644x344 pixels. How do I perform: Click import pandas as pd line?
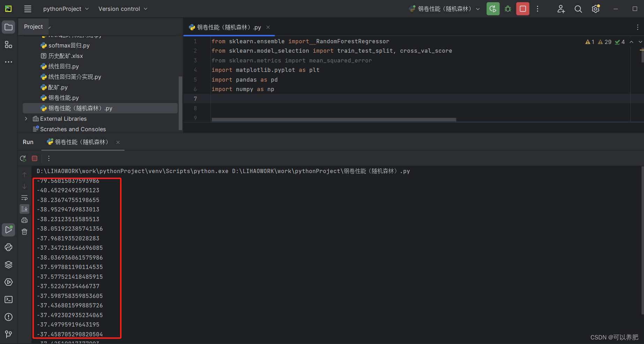[x=245, y=80]
